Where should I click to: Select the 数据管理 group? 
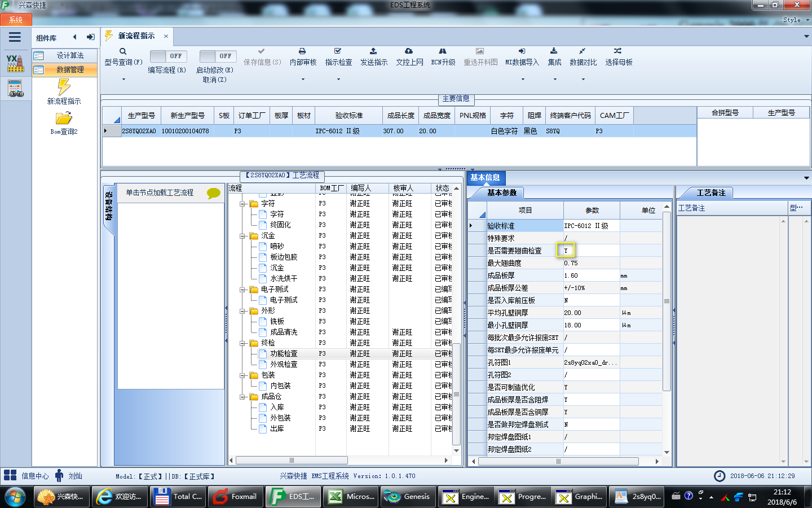click(x=64, y=69)
